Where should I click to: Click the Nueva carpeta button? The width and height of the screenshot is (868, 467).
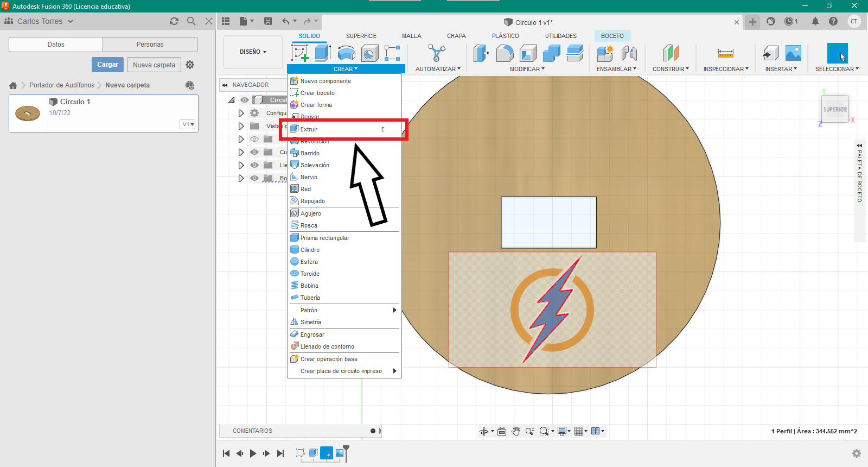tap(154, 65)
